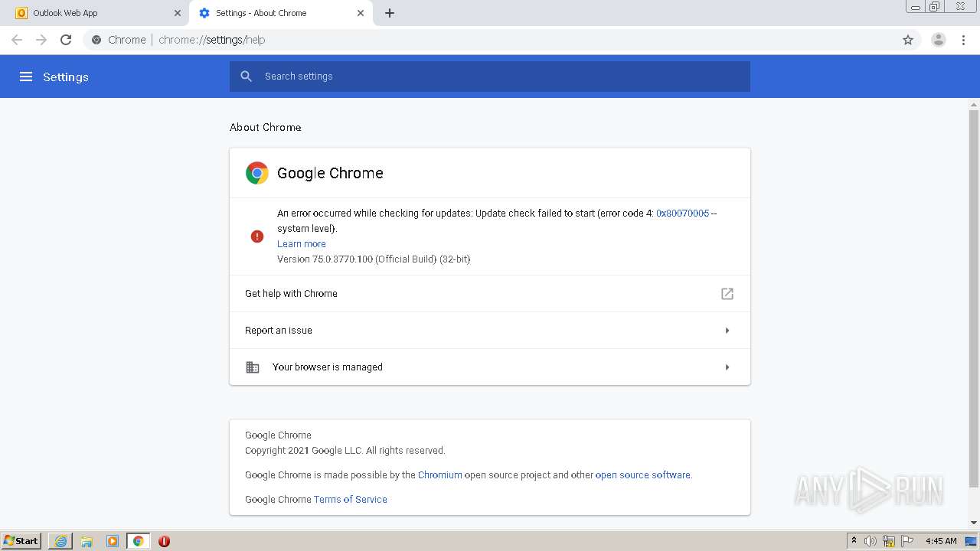Click the Learn more link
The height and width of the screenshot is (551, 980).
301,244
